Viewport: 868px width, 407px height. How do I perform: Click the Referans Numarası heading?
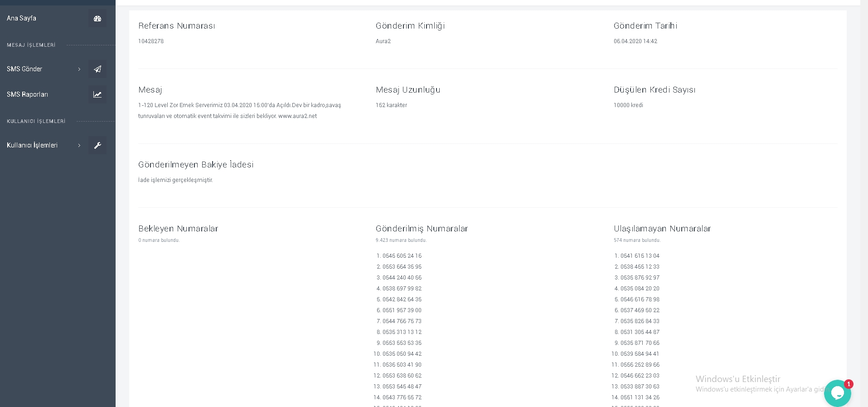pyautogui.click(x=177, y=26)
